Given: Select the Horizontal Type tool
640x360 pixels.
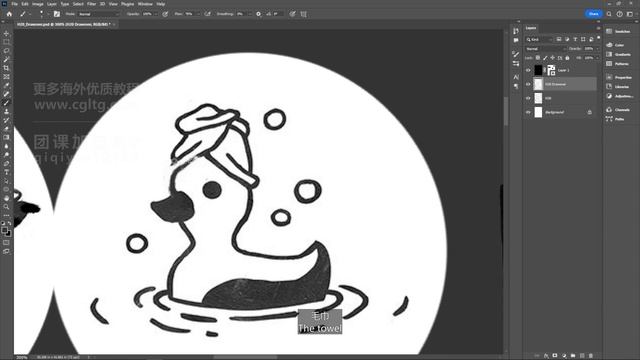Looking at the screenshot, I should click(6, 172).
